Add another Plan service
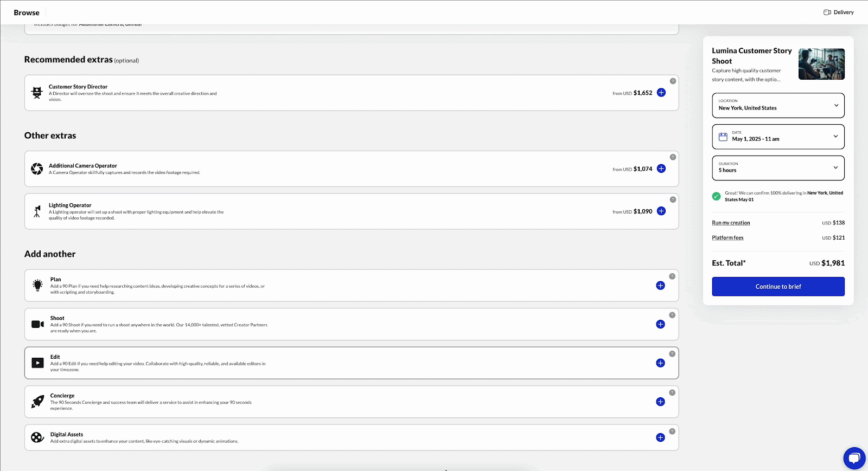Image resolution: width=868 pixels, height=471 pixels. 660,286
